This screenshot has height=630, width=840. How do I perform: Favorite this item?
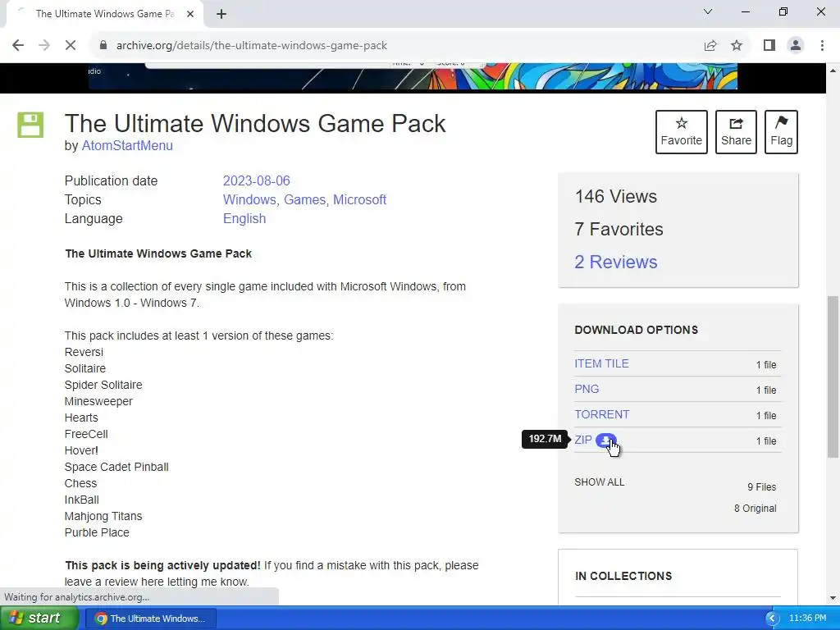682,132
